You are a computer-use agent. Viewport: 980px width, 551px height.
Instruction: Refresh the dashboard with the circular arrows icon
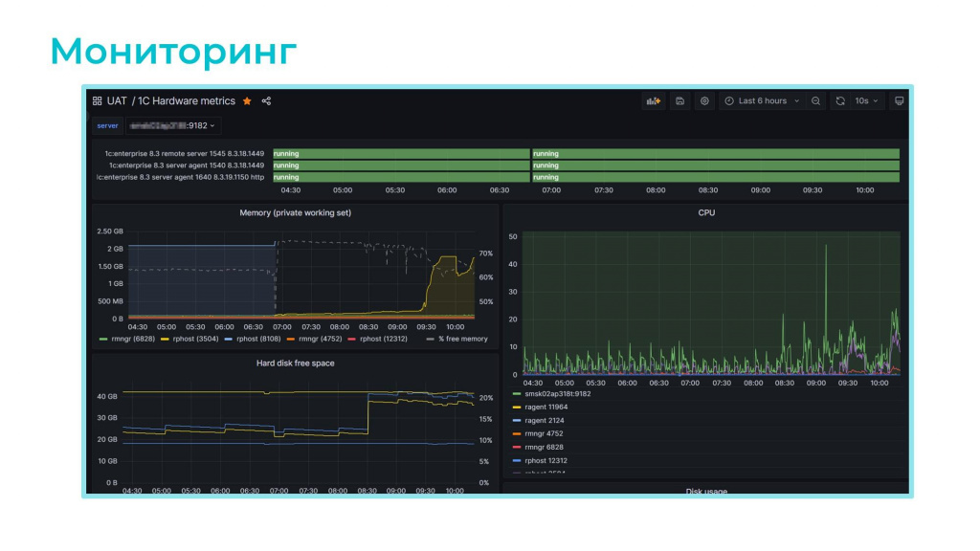click(x=840, y=101)
